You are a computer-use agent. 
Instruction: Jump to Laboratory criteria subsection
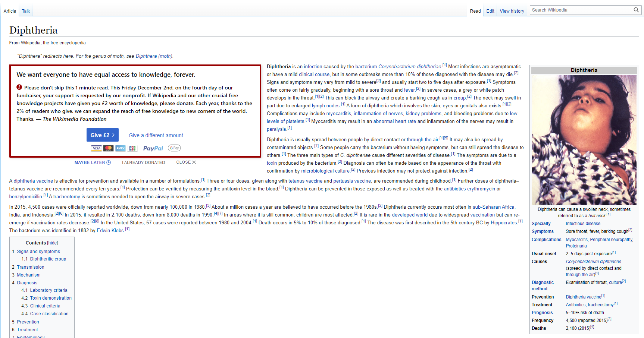point(49,290)
